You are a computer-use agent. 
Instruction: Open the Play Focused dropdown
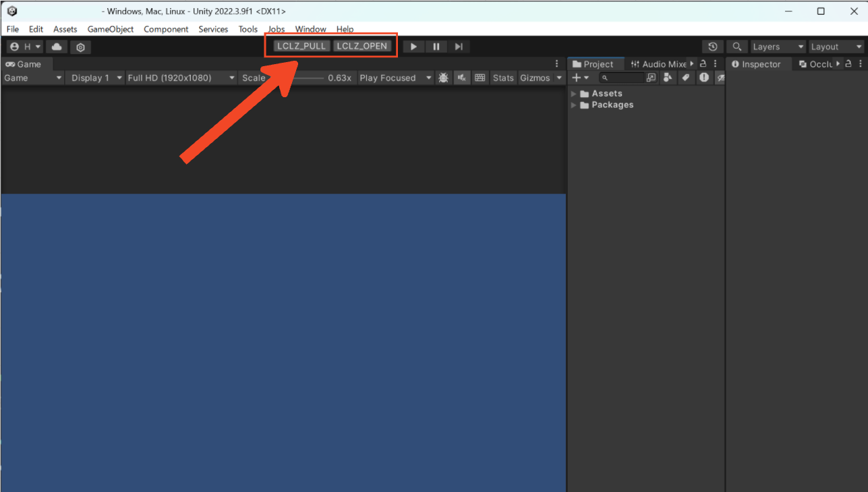click(x=395, y=78)
